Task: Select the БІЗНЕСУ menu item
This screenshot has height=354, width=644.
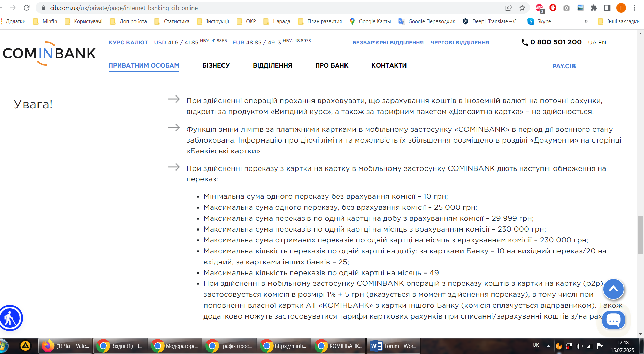Action: (216, 65)
